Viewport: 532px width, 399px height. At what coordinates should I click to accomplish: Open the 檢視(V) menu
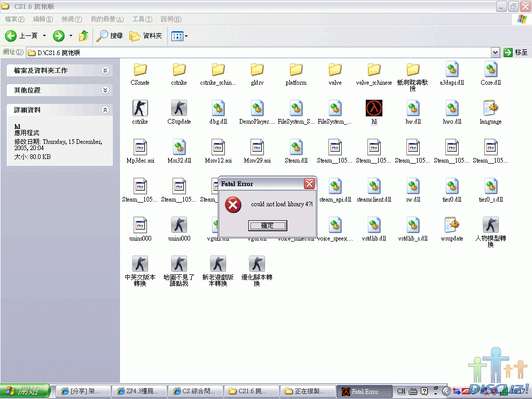pos(72,19)
